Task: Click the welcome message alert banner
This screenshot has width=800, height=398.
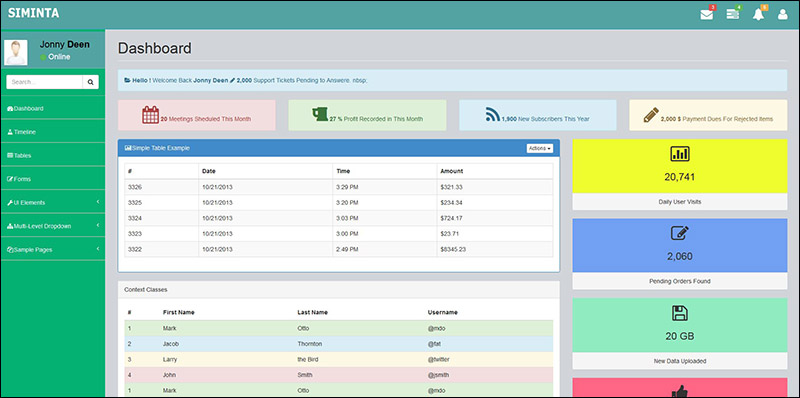Action: (x=453, y=80)
